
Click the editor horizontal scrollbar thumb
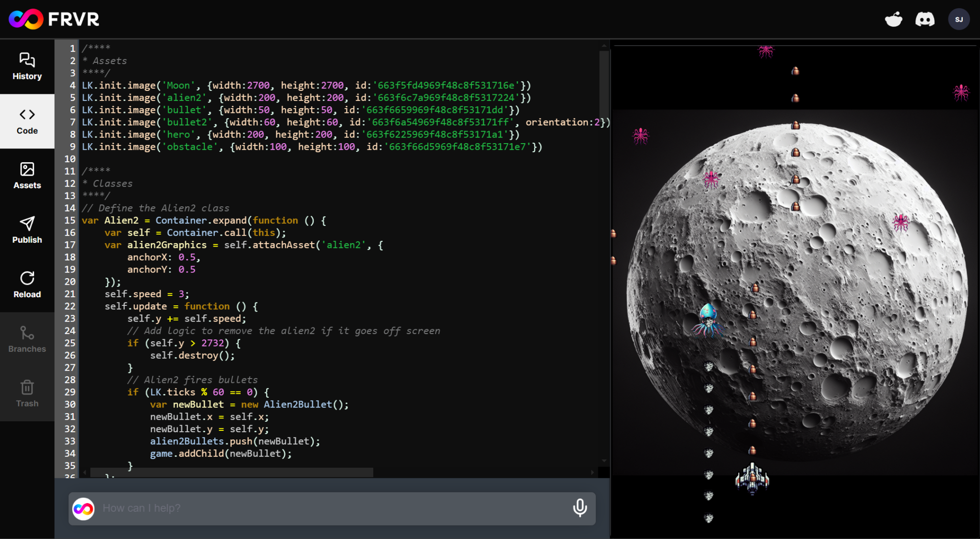[x=232, y=472]
